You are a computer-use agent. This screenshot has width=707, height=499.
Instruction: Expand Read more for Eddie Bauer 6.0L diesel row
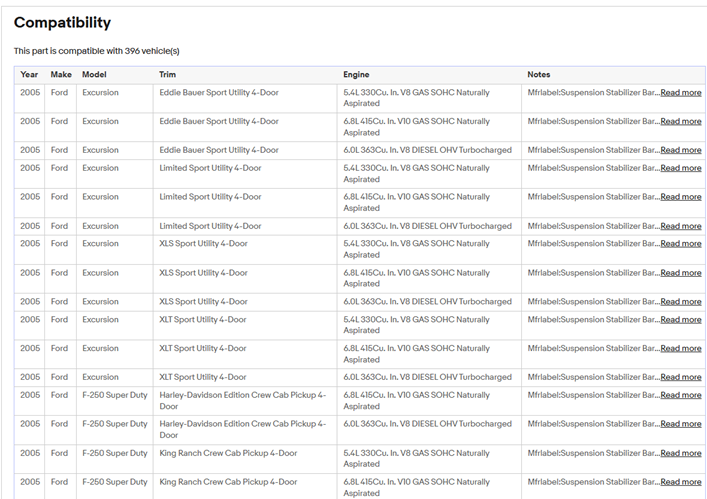pos(680,151)
